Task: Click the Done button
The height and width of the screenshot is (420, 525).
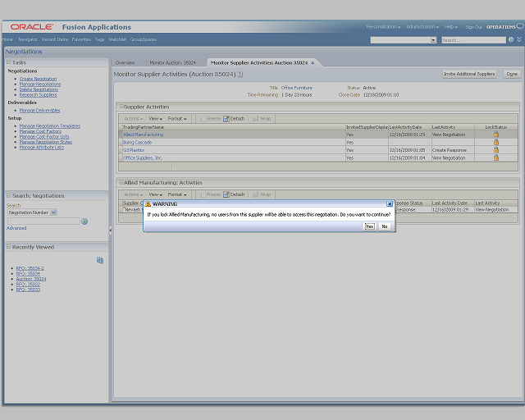Action: (x=512, y=74)
